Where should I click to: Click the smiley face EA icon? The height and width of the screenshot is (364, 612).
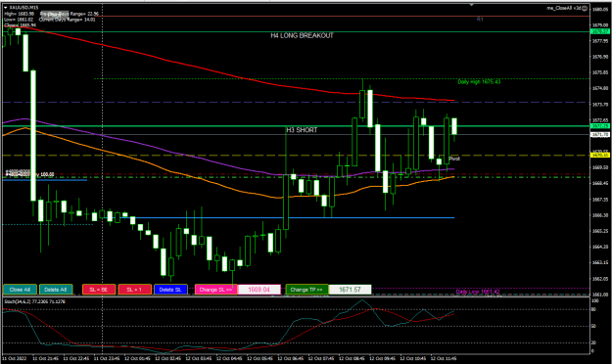pos(585,8)
